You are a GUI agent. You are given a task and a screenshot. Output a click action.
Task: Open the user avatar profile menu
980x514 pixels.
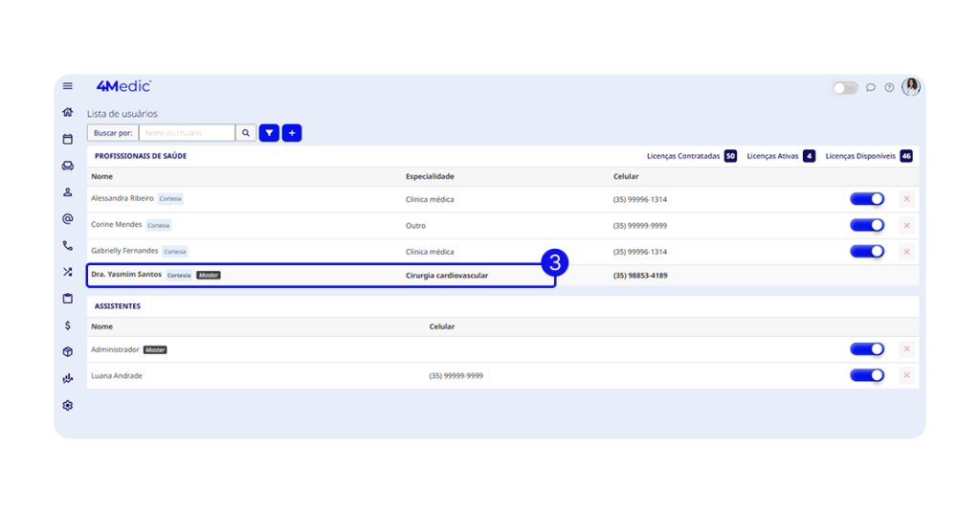coord(911,87)
